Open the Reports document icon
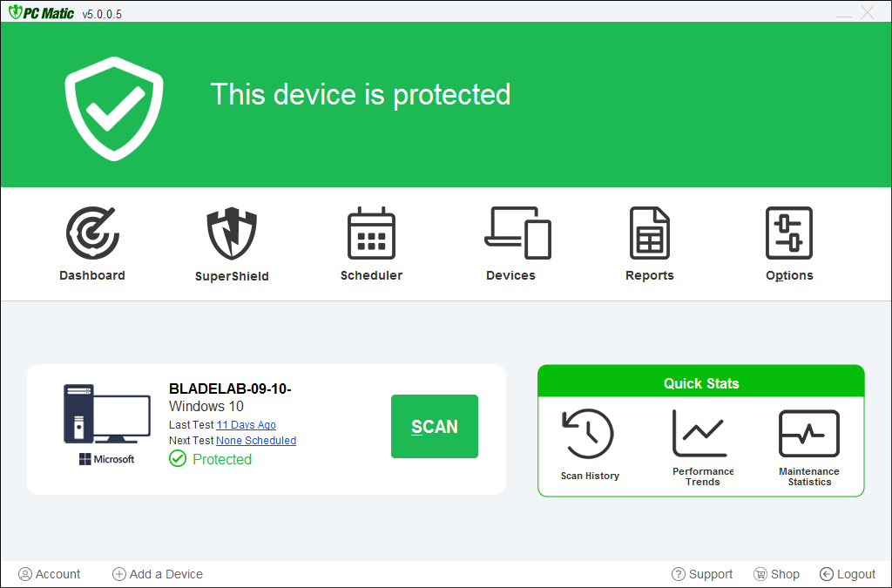 tap(650, 233)
